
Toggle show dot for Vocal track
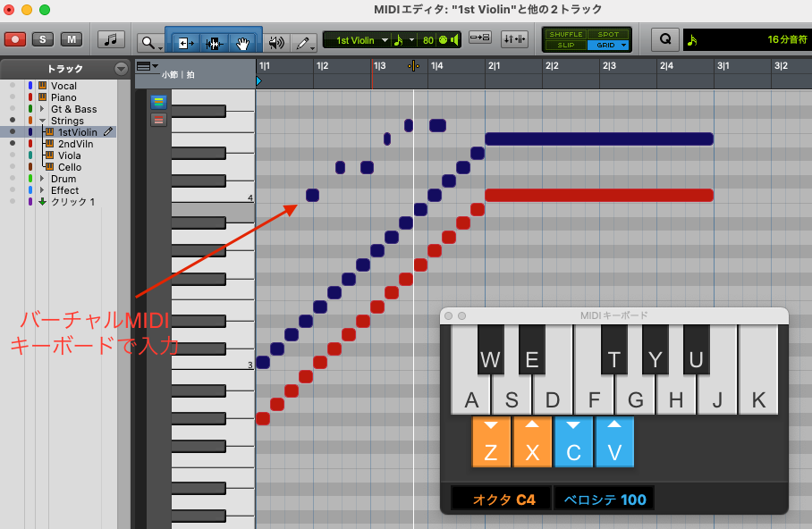(13, 86)
